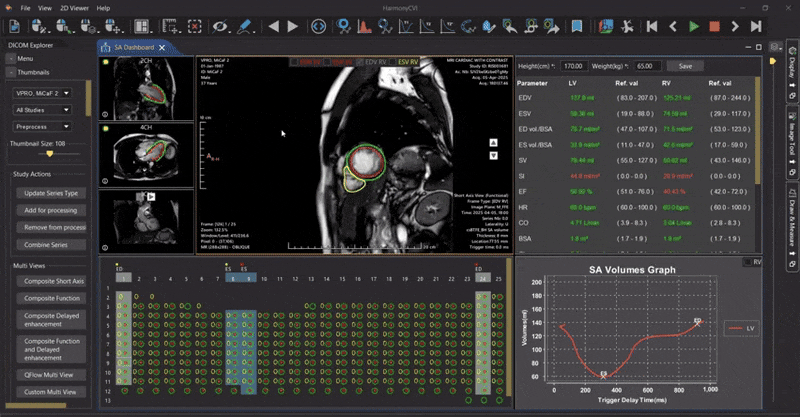Open the All Studies dropdown
Viewport: 800px width, 417px height.
[42, 110]
